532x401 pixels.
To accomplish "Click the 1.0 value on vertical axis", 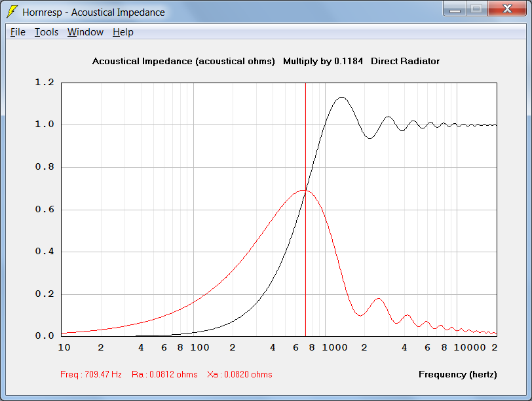I will pyautogui.click(x=45, y=124).
